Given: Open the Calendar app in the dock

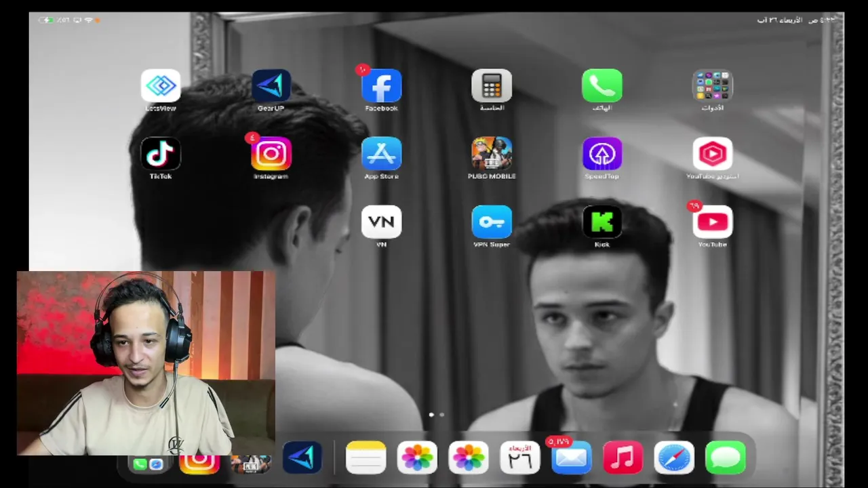Looking at the screenshot, I should click(520, 457).
